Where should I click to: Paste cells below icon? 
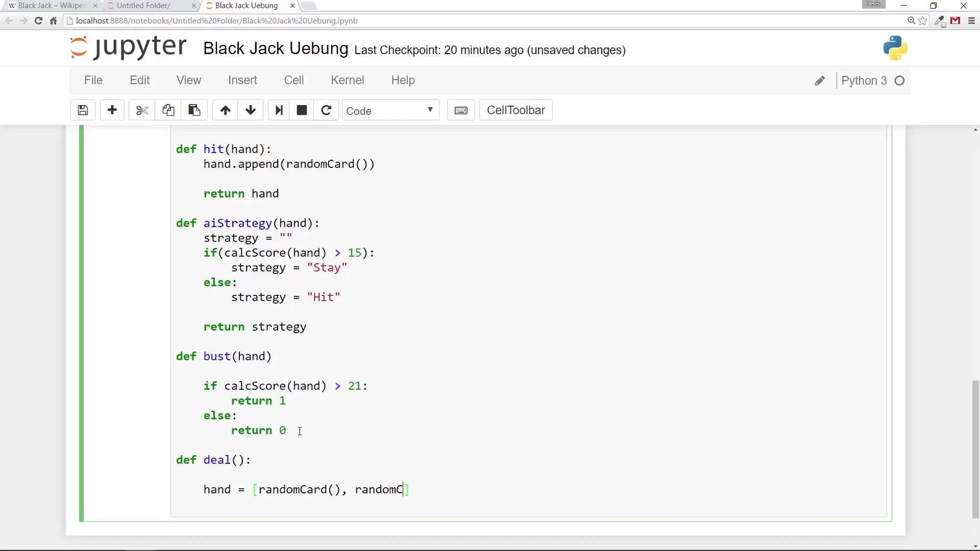[x=194, y=110]
